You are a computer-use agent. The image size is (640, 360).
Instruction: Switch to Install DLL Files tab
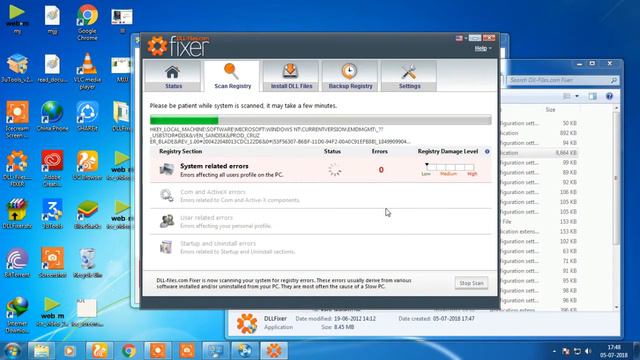click(x=291, y=76)
